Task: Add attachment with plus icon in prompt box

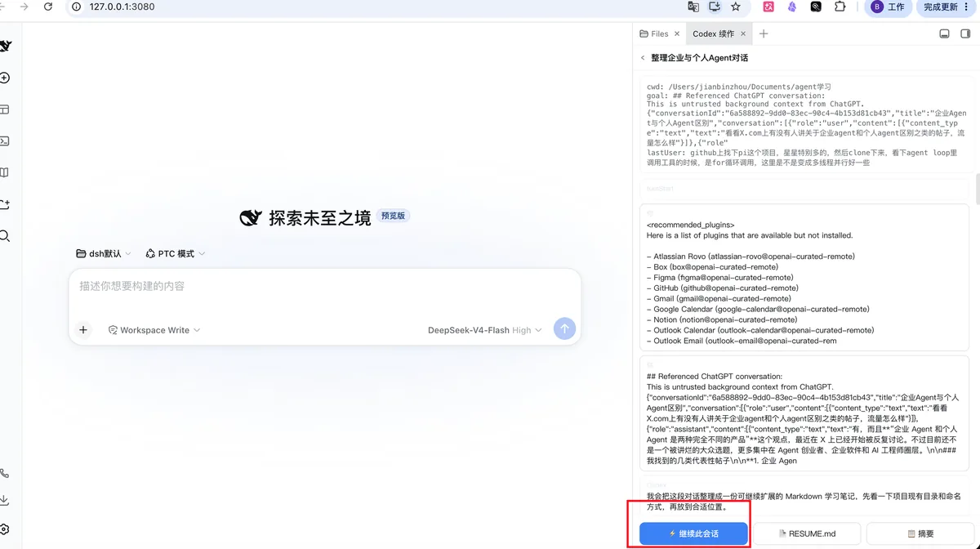Action: pyautogui.click(x=83, y=330)
